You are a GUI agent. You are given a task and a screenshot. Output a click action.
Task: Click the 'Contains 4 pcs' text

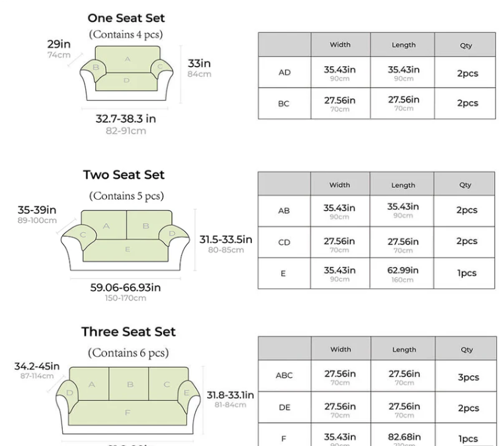pos(126,34)
